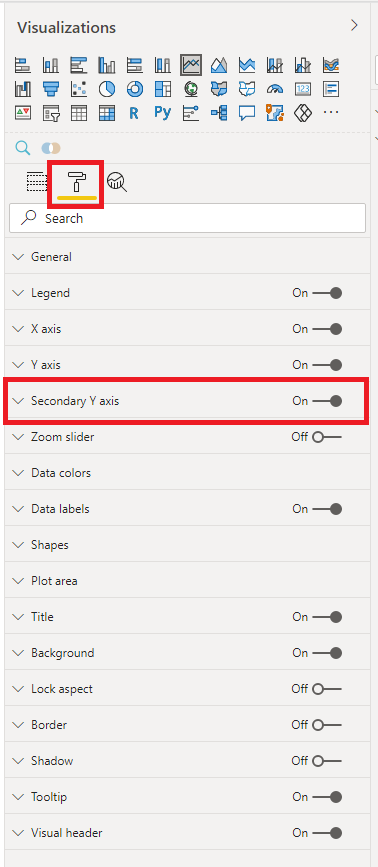Switch to the Fields tab icon

tap(36, 181)
